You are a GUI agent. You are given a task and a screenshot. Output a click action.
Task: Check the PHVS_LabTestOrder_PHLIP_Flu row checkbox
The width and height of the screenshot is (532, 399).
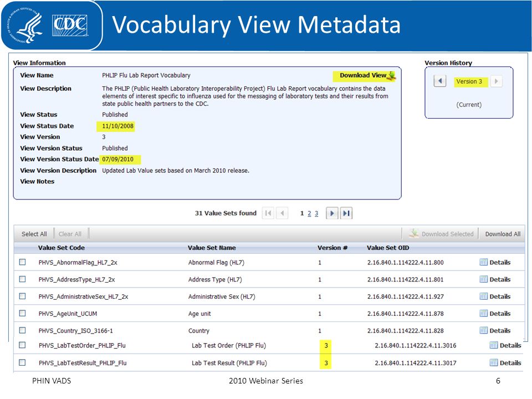click(x=22, y=345)
